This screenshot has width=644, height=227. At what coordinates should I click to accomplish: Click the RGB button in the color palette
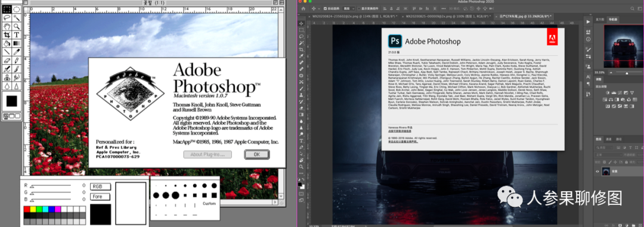(100, 186)
